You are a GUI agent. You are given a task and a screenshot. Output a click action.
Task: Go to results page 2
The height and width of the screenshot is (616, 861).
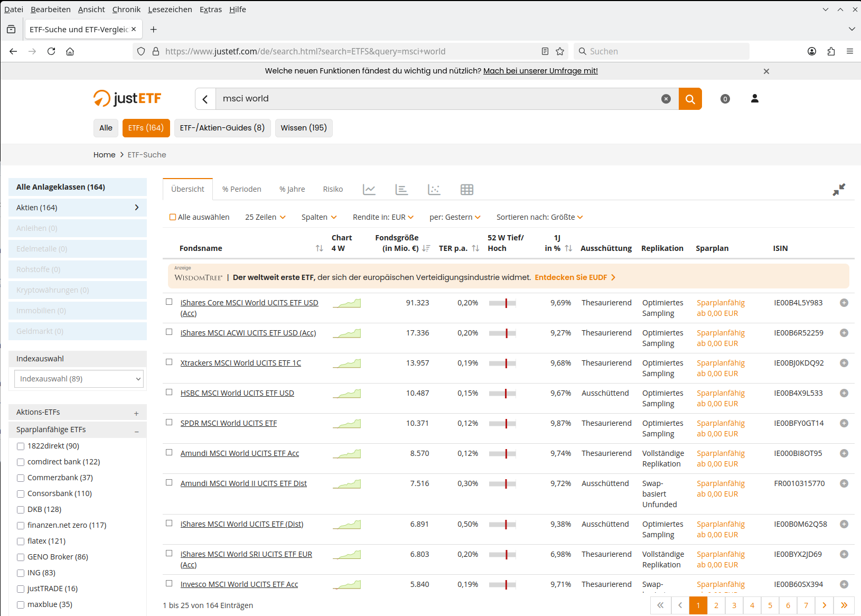(716, 605)
